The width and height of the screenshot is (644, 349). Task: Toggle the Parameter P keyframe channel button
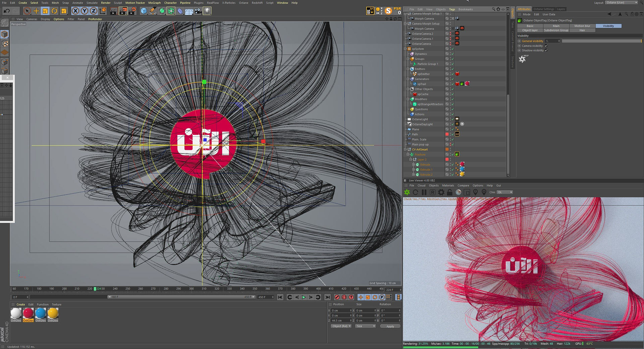[x=382, y=297]
